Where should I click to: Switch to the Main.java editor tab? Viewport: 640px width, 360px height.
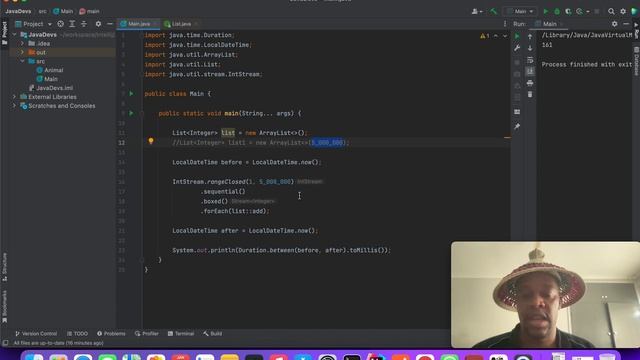pos(138,24)
